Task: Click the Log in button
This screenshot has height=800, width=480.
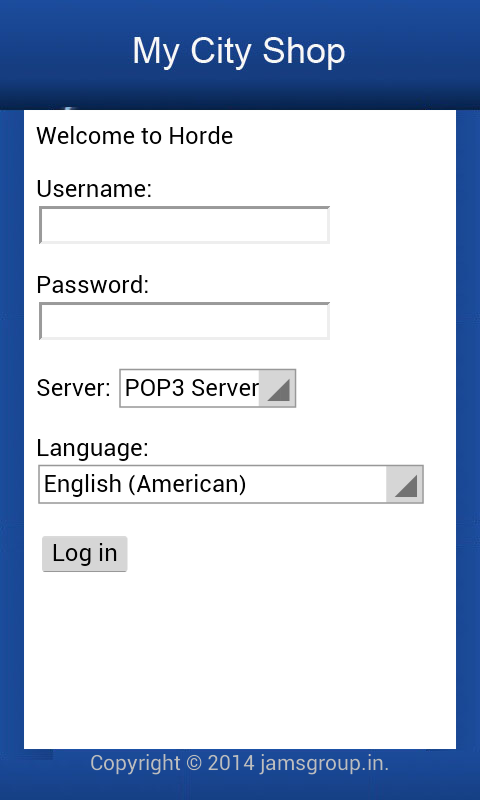Action: point(85,554)
